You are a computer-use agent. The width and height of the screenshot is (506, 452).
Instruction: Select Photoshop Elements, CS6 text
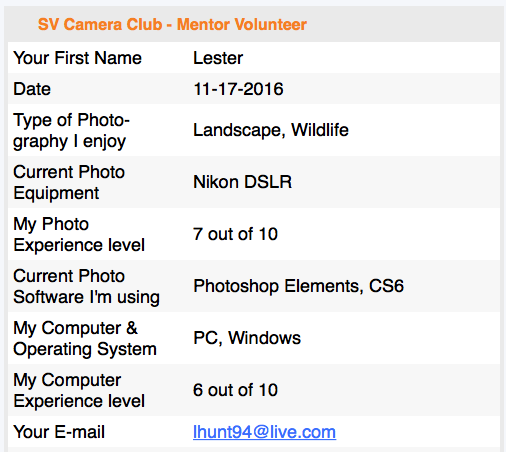pos(299,286)
